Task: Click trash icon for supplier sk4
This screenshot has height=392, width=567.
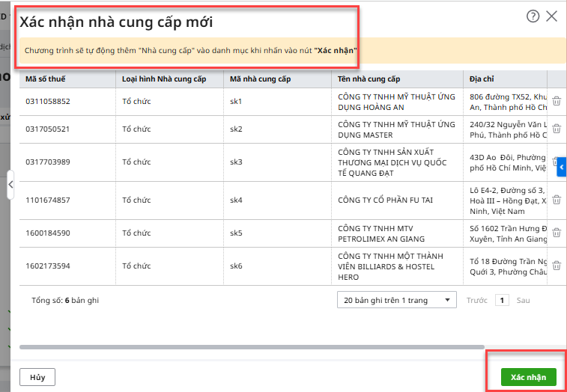Action: (557, 200)
